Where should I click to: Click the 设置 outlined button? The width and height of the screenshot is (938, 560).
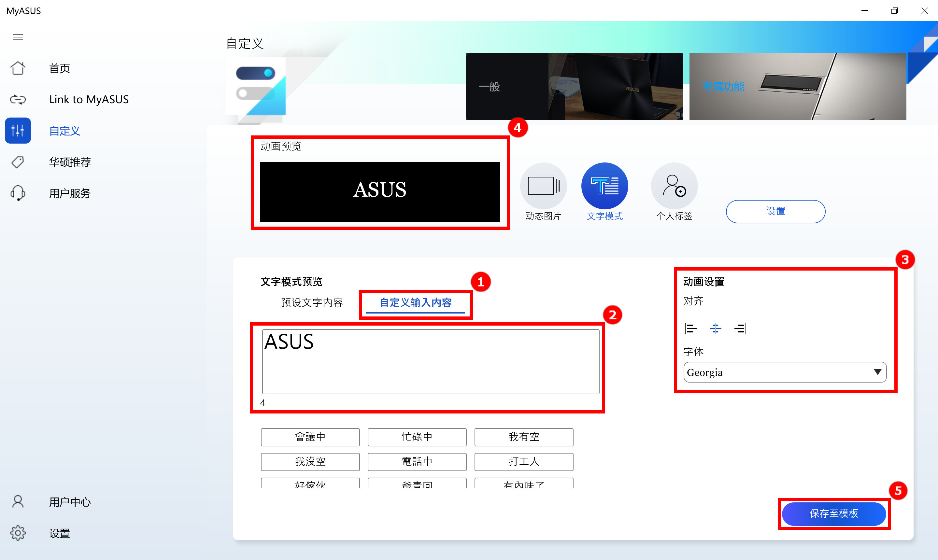(775, 211)
